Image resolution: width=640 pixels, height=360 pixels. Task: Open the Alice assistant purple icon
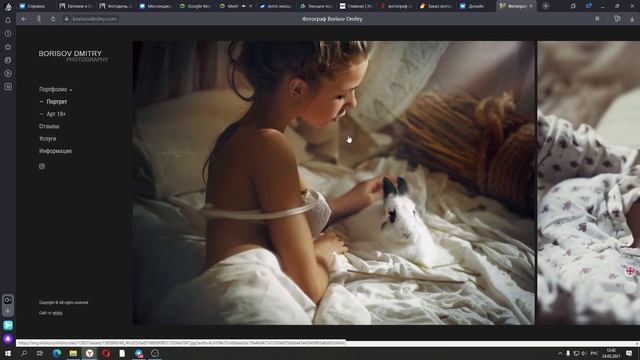pyautogui.click(x=8, y=339)
